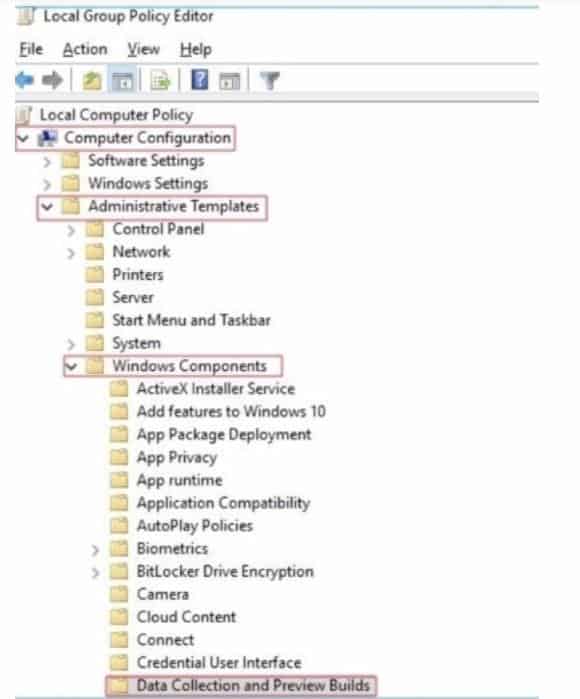Image resolution: width=580 pixels, height=699 pixels.
Task: Click the System folder icon
Action: pos(95,343)
